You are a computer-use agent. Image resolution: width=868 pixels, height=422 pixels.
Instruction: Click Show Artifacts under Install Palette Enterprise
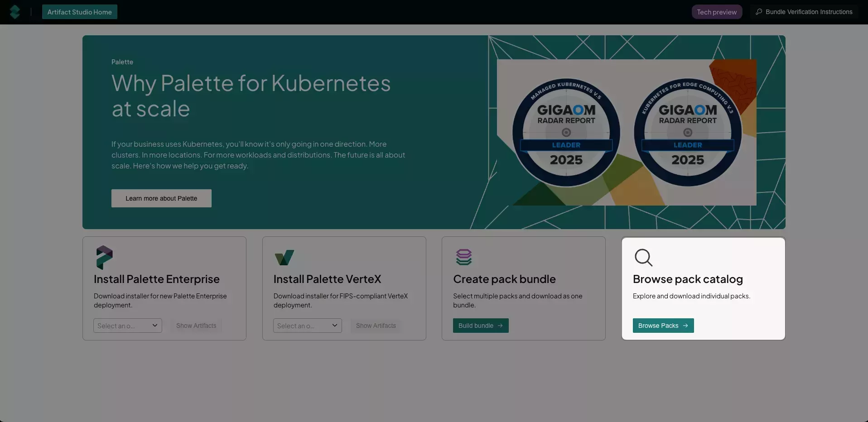196,325
